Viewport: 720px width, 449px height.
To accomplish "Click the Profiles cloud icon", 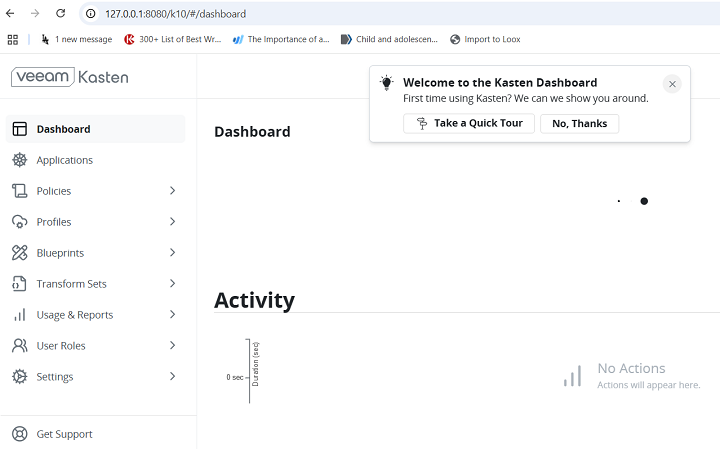I will pyautogui.click(x=19, y=222).
